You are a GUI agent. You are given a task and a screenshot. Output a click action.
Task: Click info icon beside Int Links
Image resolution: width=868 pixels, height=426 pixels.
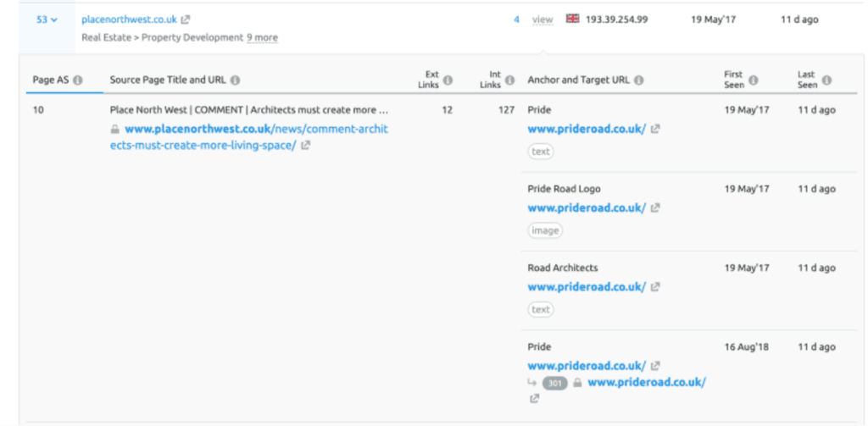[509, 80]
